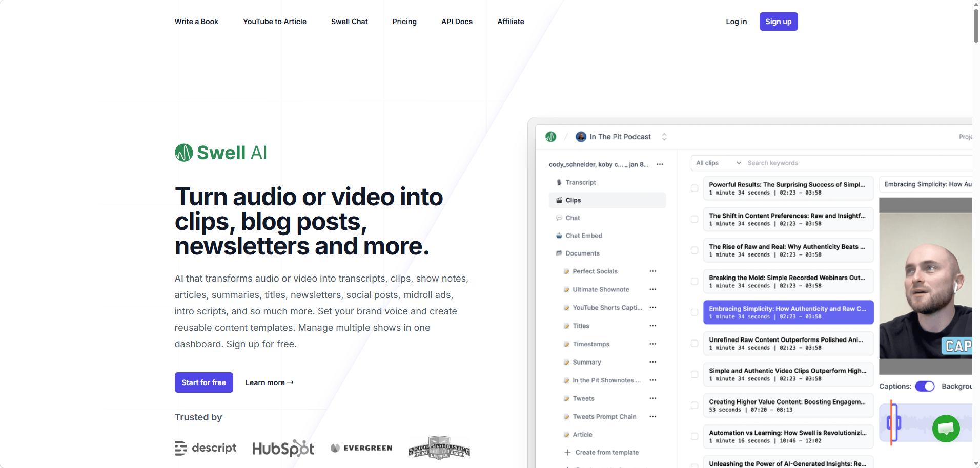The height and width of the screenshot is (468, 980).
Task: Click the descript logo
Action: point(206,448)
